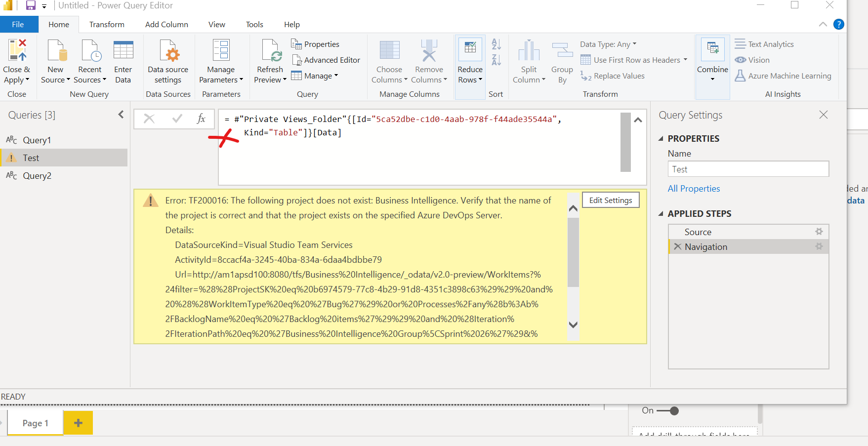
Task: Click the Name field containing Test
Action: tap(748, 169)
